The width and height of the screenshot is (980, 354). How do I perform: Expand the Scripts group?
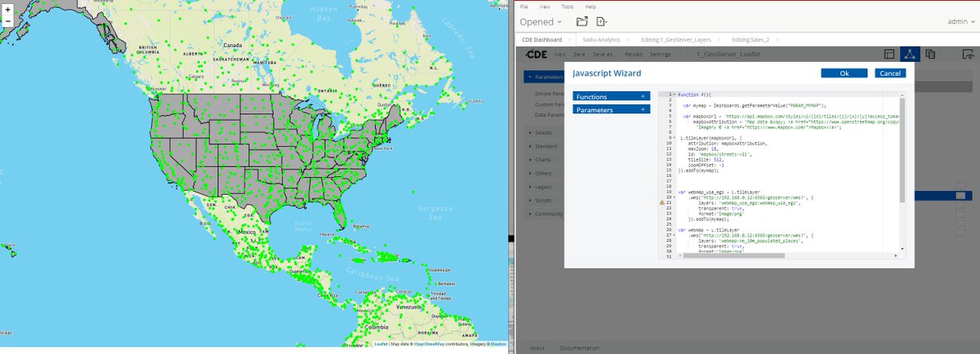[x=544, y=200]
